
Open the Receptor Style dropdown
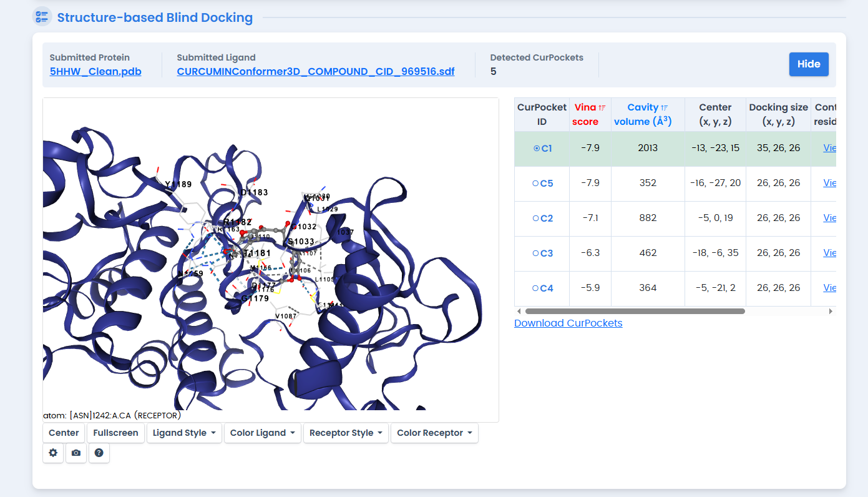click(x=346, y=433)
